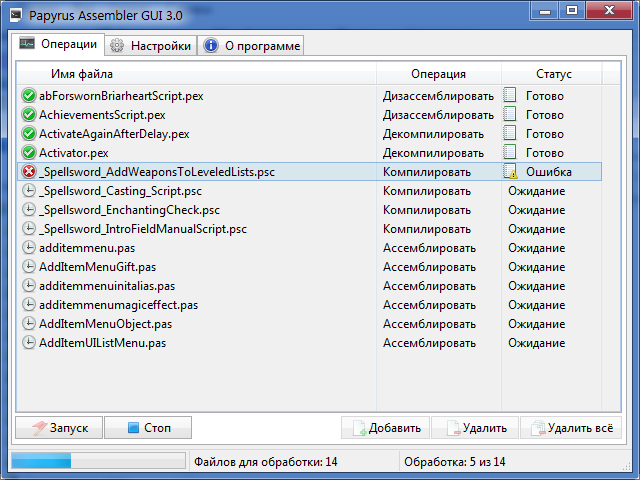The width and height of the screenshot is (640, 480).
Task: Click the green check icon beside Activator.pex
Action: 28,153
